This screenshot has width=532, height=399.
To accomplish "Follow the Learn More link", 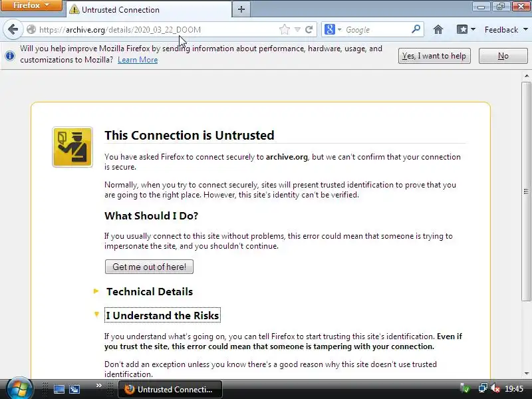I will pyautogui.click(x=138, y=60).
